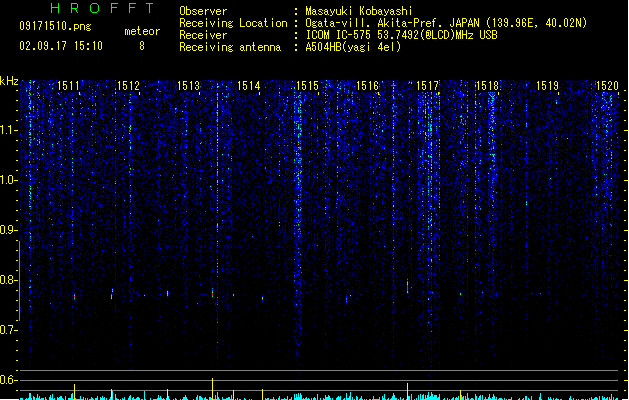Click the Receiving antenna label
Viewport: 629px width, 400px height.
[230, 47]
